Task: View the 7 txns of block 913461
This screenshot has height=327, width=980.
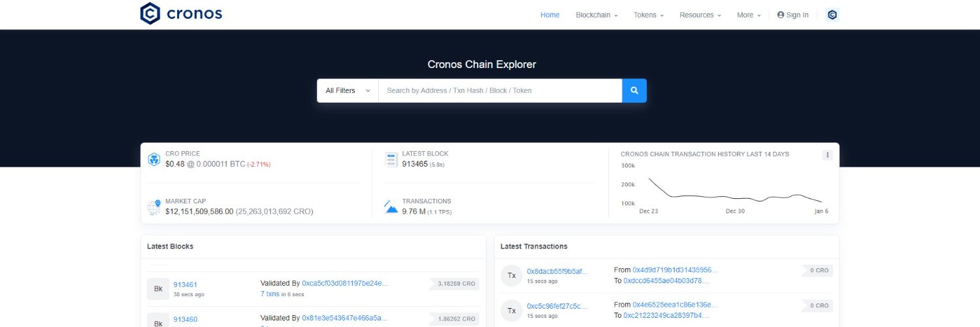Action: 270,294
